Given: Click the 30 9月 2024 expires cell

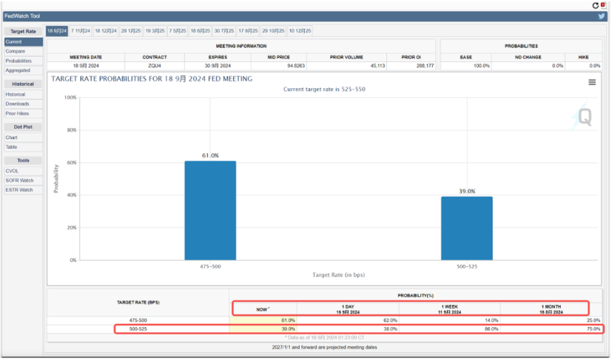Looking at the screenshot, I should [218, 66].
